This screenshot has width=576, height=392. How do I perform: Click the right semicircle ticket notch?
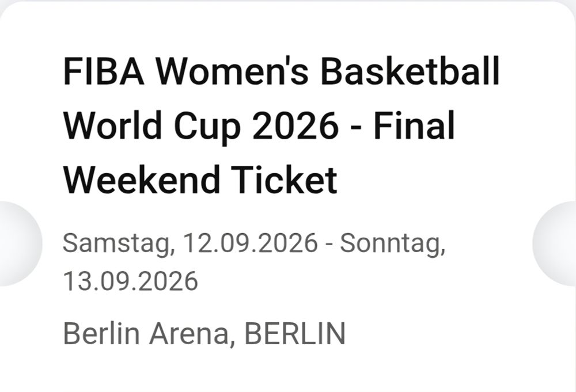(x=555, y=243)
